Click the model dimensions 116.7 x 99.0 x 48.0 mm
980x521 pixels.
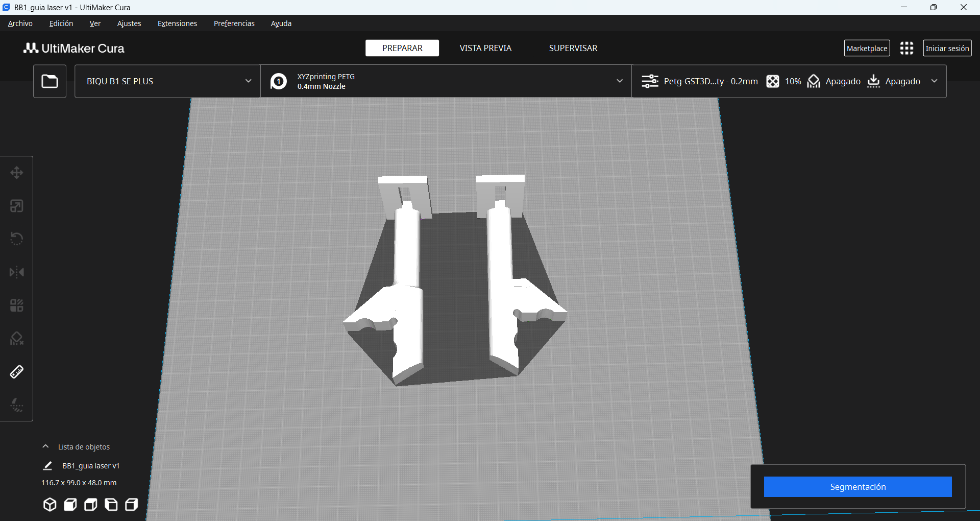point(79,483)
